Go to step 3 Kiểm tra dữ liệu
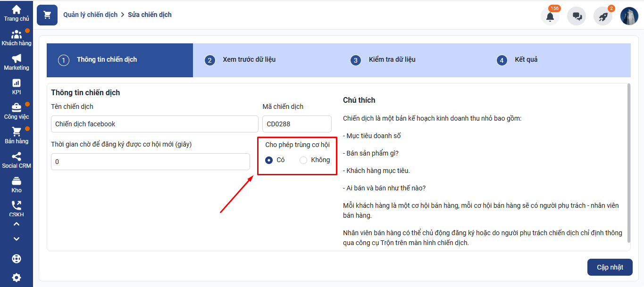 click(x=392, y=60)
